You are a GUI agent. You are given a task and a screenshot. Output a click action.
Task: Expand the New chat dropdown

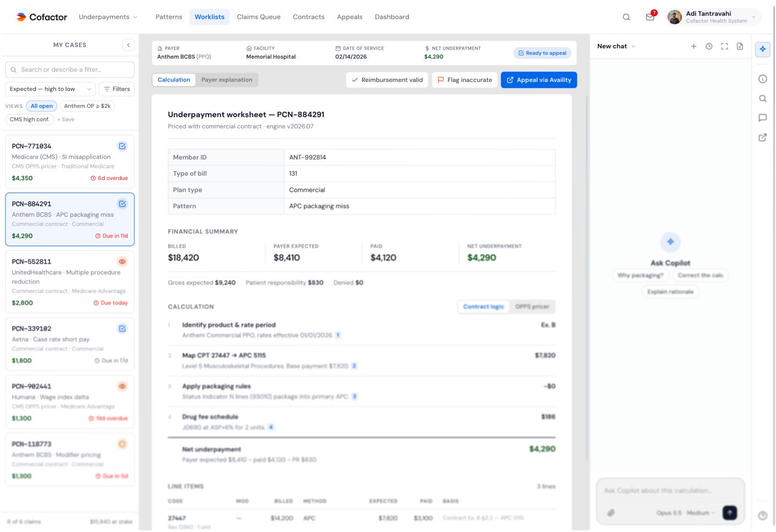616,46
